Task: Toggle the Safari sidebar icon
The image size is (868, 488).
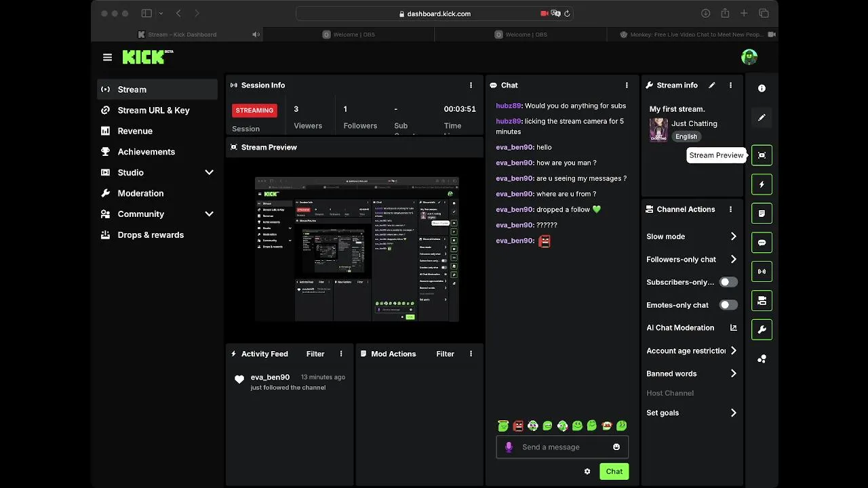Action: point(146,14)
